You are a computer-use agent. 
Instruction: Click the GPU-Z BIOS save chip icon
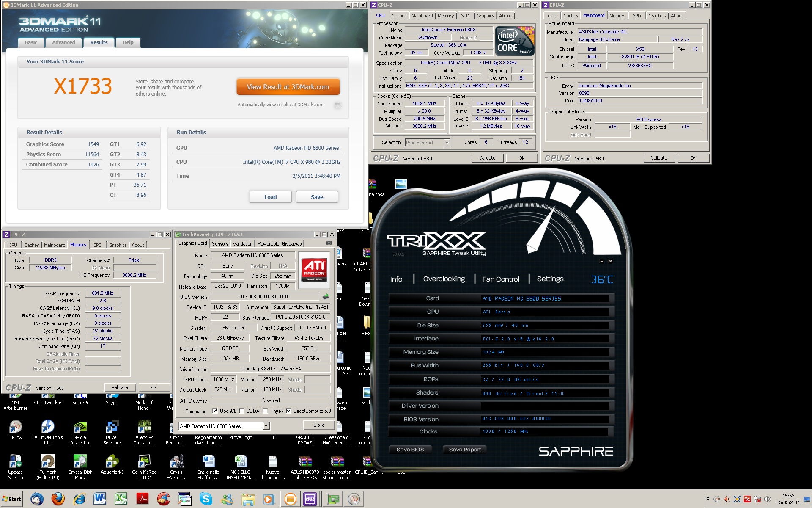[326, 297]
